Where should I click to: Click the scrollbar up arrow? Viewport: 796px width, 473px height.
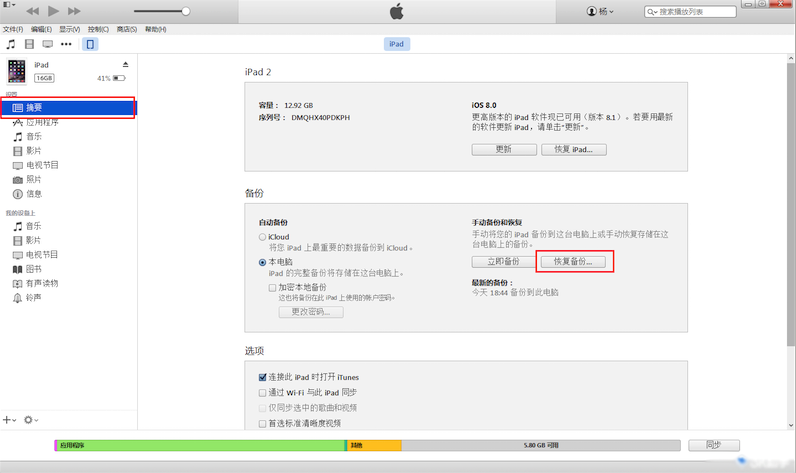791,59
